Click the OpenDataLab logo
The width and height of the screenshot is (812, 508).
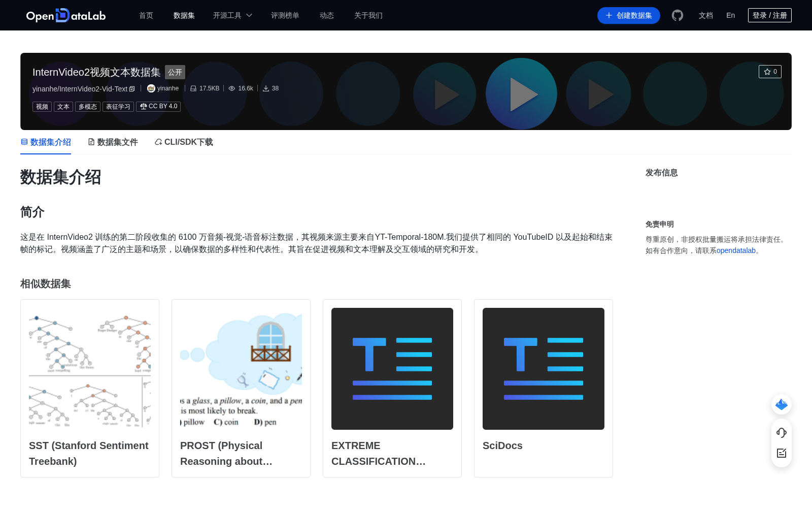tap(66, 15)
